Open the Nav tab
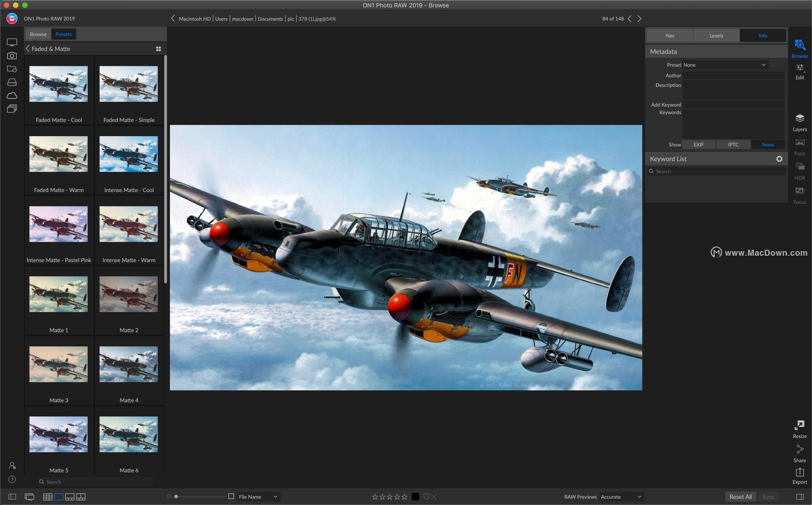Screen dimensions: 812x505 tap(670, 35)
